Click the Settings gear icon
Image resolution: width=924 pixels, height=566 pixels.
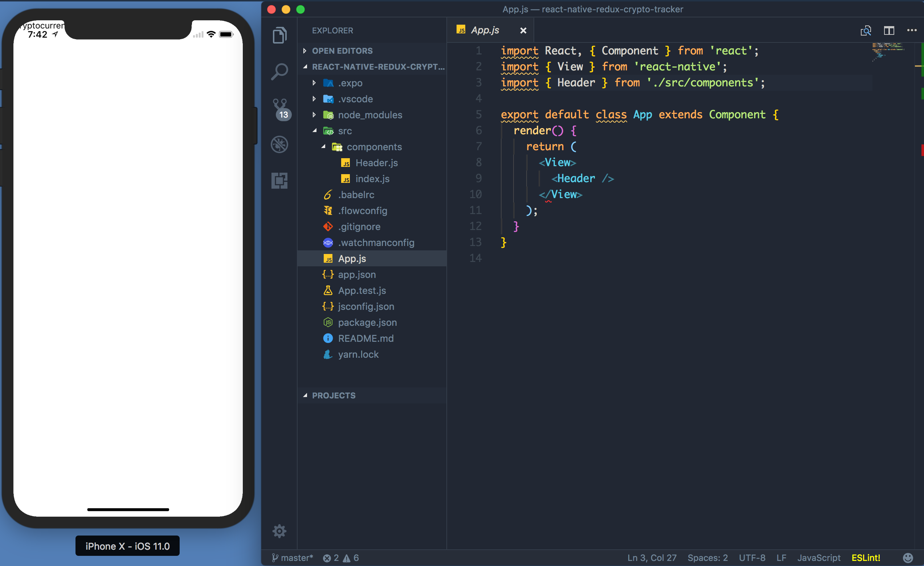click(x=280, y=530)
